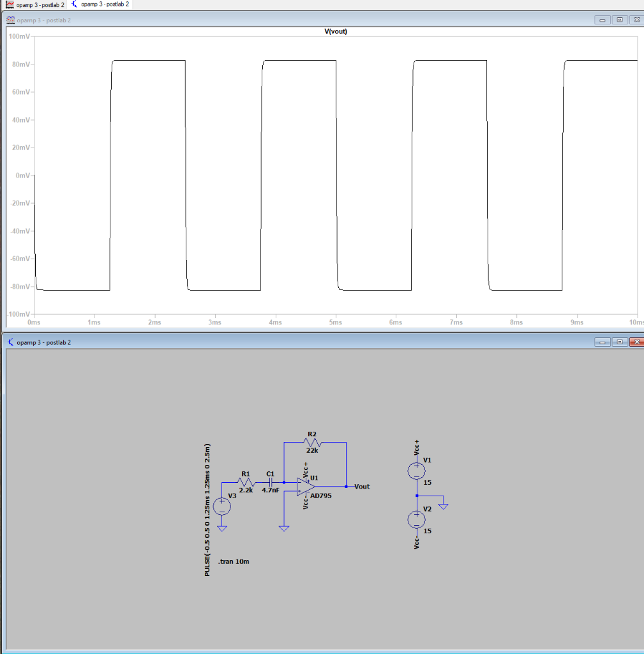Click resistor R1 in the schematic

point(245,482)
